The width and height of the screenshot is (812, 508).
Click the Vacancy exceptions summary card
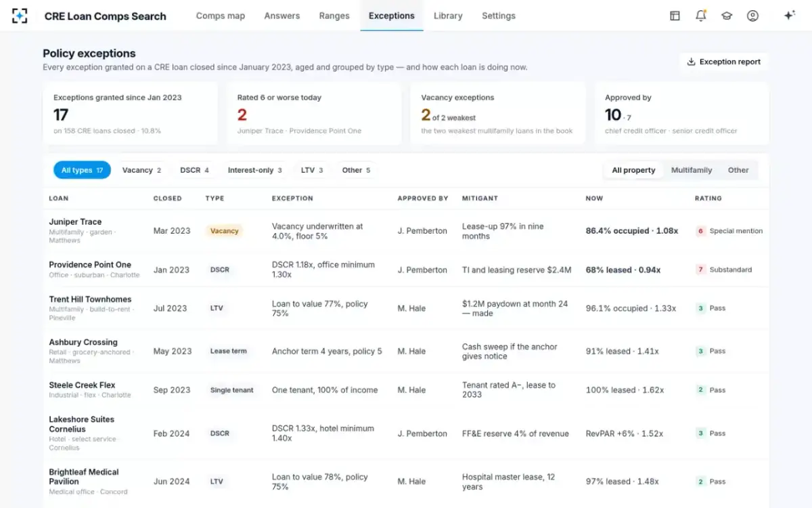[498, 114]
